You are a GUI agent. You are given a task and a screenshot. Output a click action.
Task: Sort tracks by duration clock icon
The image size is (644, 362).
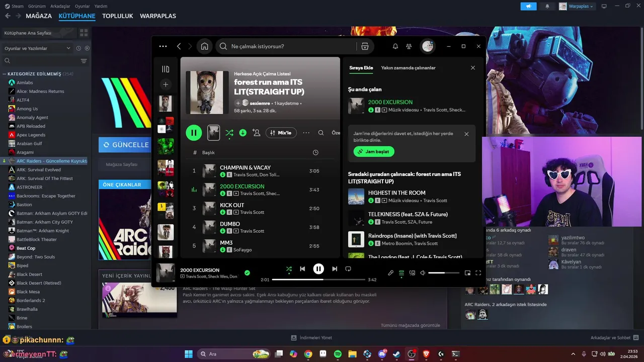[x=315, y=152]
